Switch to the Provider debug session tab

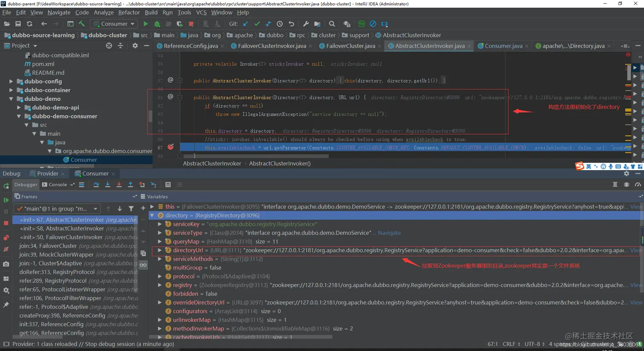point(47,174)
